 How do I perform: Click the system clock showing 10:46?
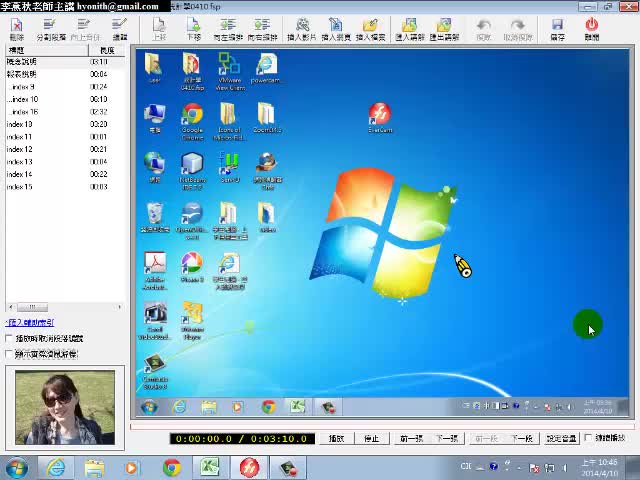599,468
